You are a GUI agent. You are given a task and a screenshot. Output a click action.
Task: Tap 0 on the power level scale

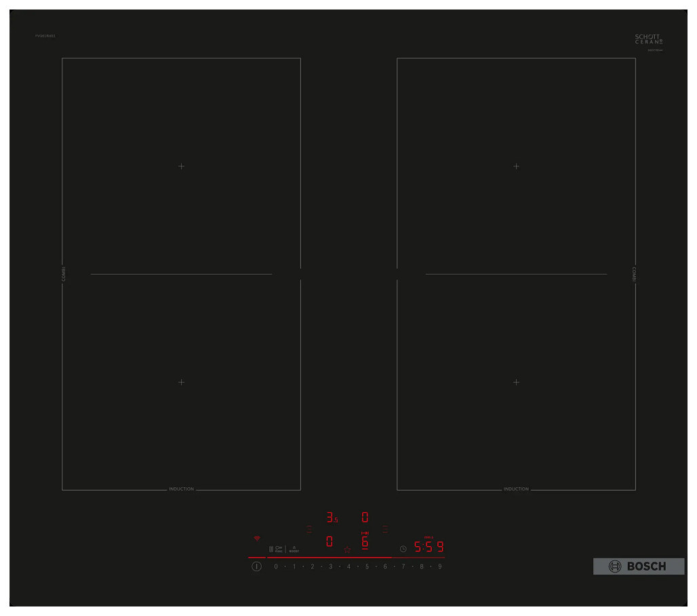pyautogui.click(x=276, y=566)
